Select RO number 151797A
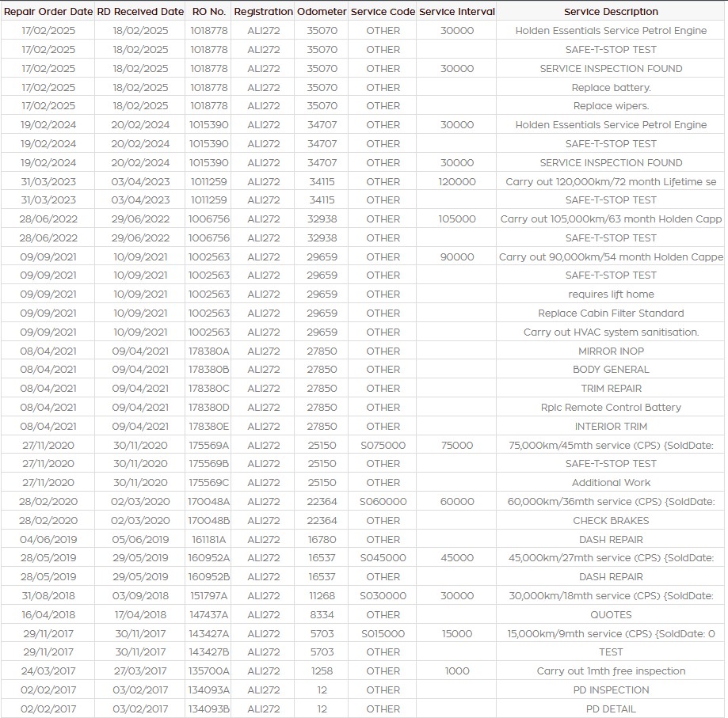The height and width of the screenshot is (718, 728). pos(209,595)
